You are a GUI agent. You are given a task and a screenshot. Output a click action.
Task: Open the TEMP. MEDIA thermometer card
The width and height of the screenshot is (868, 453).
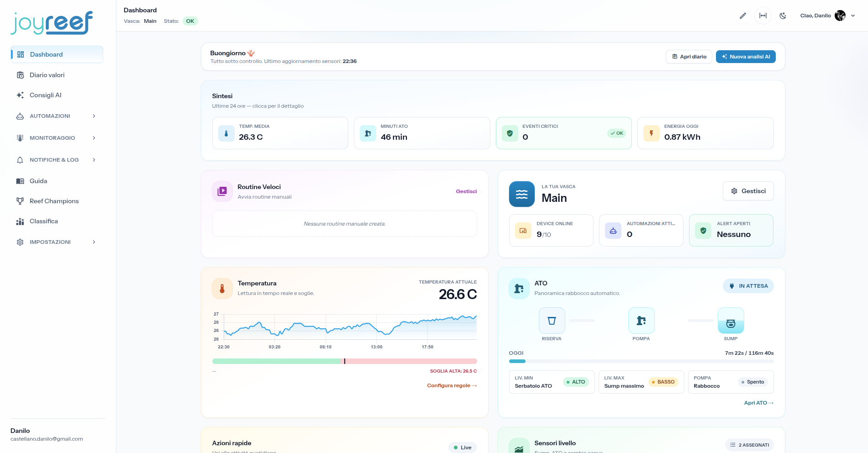[x=280, y=133]
